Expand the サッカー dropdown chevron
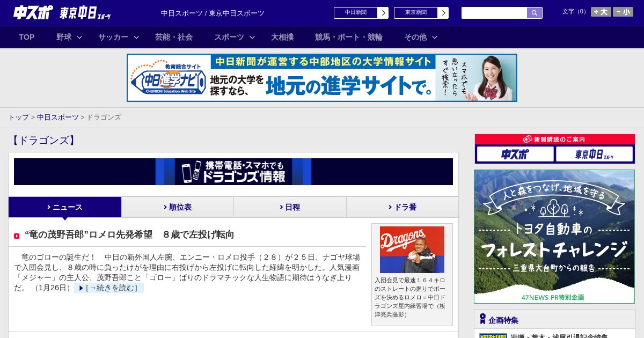Image resolution: width=644 pixels, height=338 pixels. tap(136, 37)
